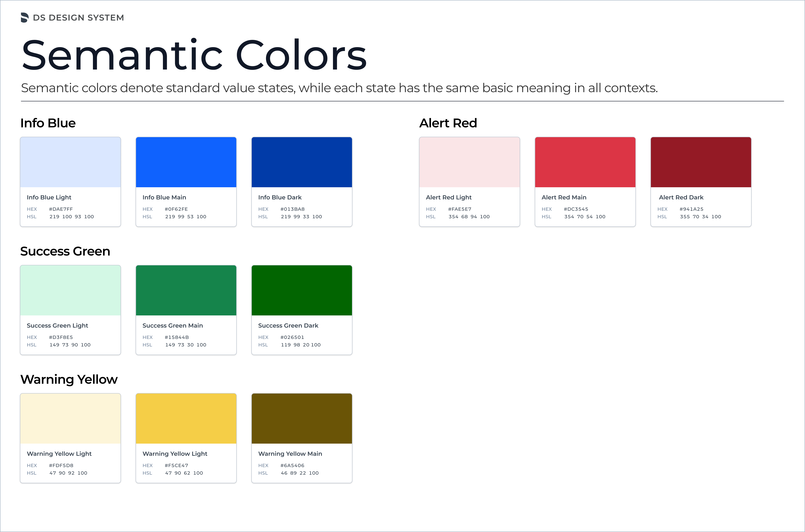Click the Success Green Dark card label
This screenshot has width=805, height=532.
click(288, 326)
